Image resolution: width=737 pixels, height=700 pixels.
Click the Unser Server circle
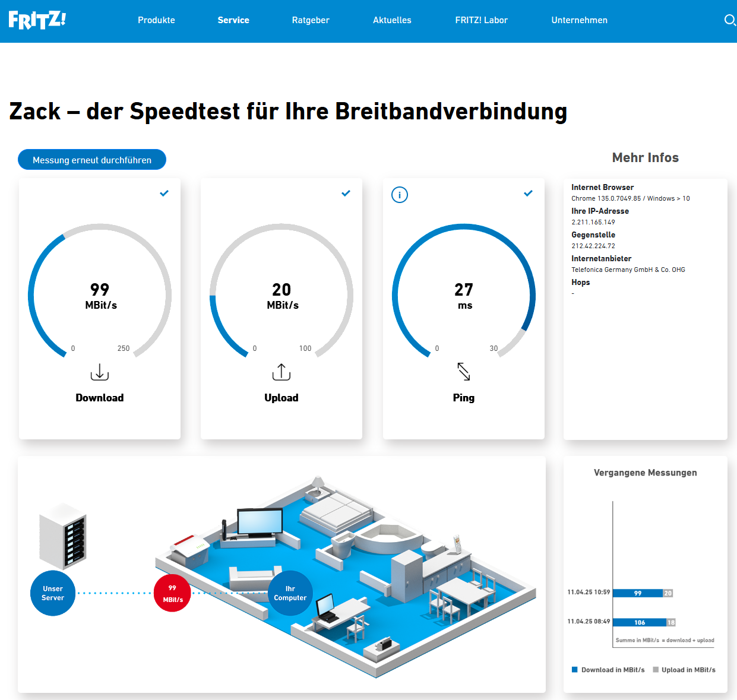[x=53, y=593]
